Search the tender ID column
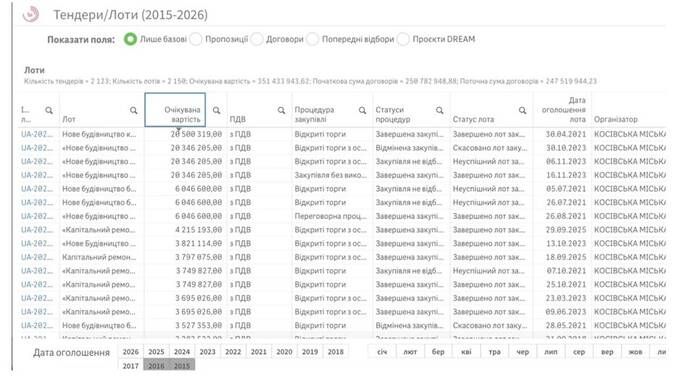This screenshot has height=383, width=680. [x=49, y=111]
